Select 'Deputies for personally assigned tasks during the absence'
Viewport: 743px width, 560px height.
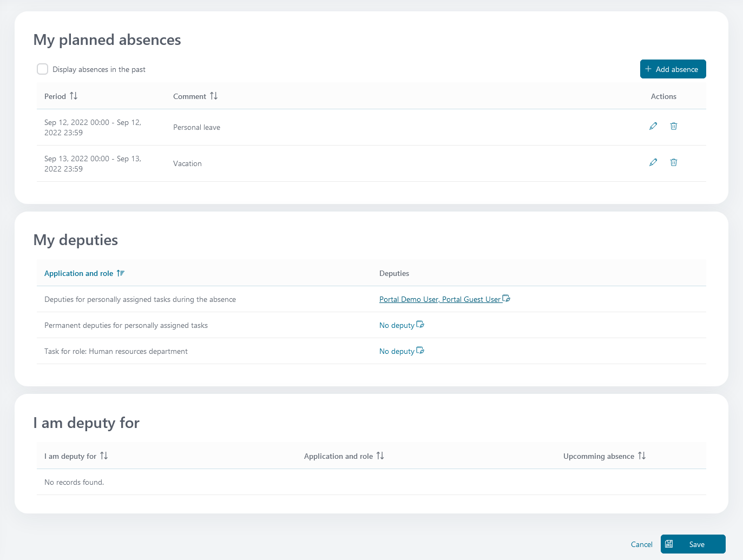140,299
